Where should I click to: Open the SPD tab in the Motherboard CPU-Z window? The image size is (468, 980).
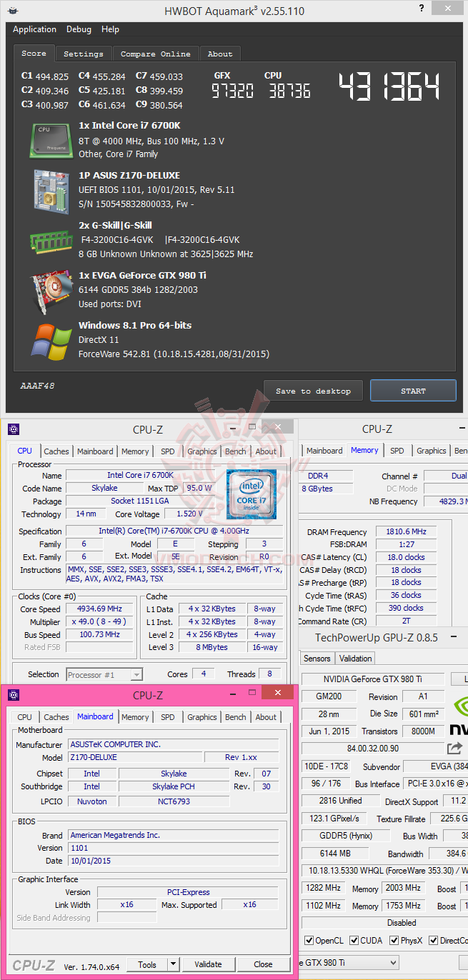[167, 717]
